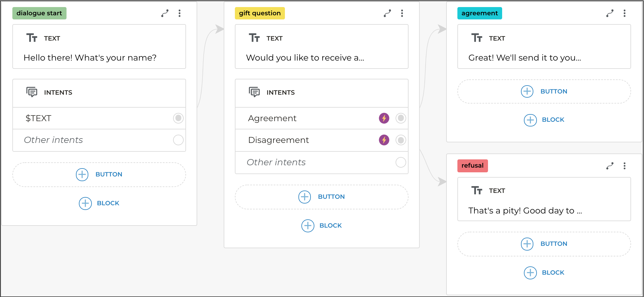This screenshot has width=644, height=297.
Task: Select the Agreement intent connector circle
Action: (401, 118)
